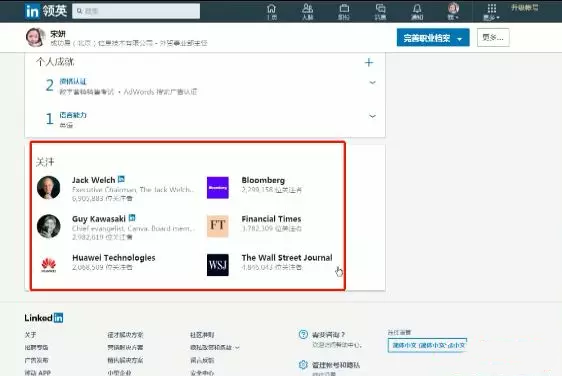Expand the languages row with count 1
This screenshot has height=376, width=562.
372,116
